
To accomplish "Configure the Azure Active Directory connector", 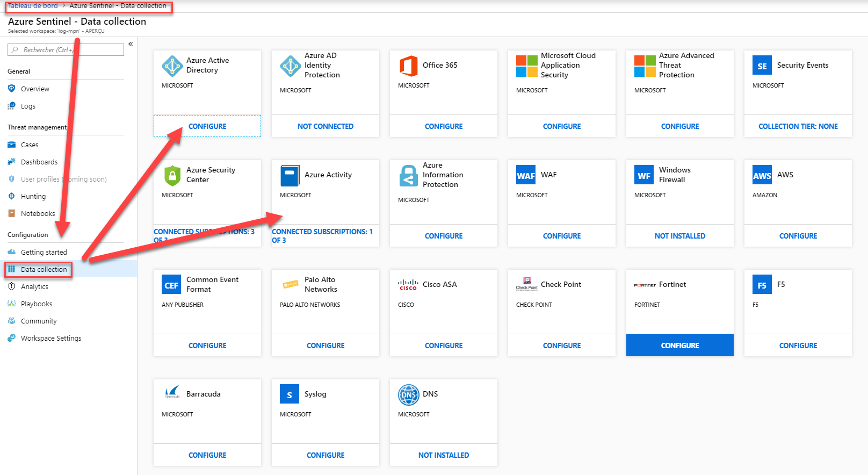I will coord(207,126).
